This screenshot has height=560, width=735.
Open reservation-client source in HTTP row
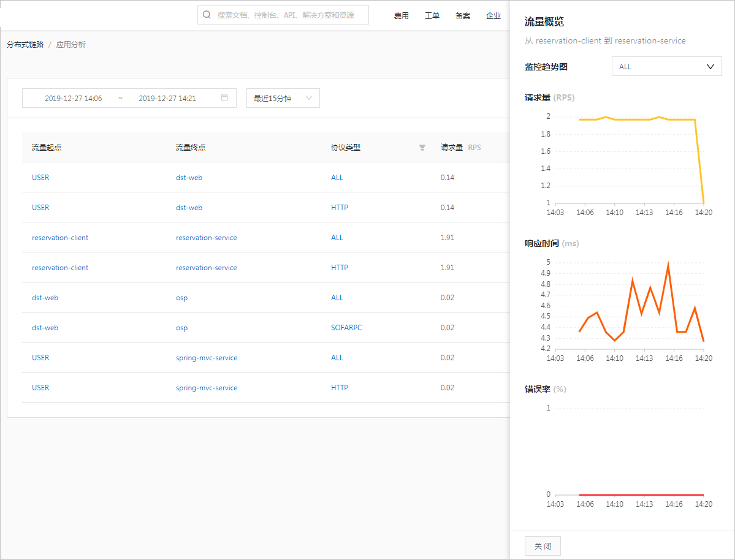tap(60, 268)
